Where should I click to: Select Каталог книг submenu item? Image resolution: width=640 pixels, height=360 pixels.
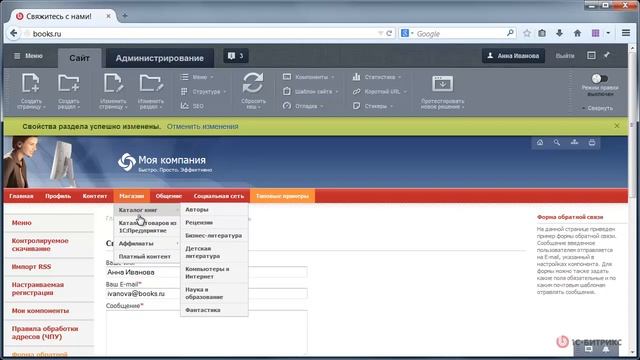147,210
